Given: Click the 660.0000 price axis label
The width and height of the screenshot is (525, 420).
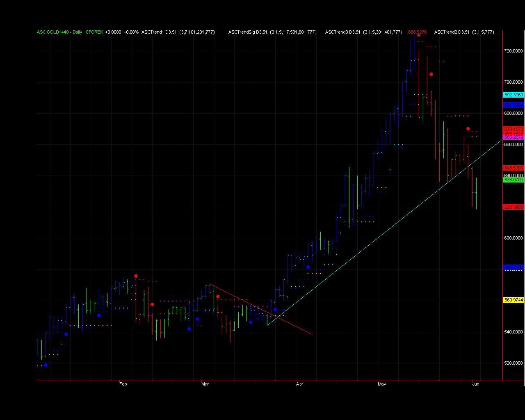Looking at the screenshot, I should (x=513, y=144).
